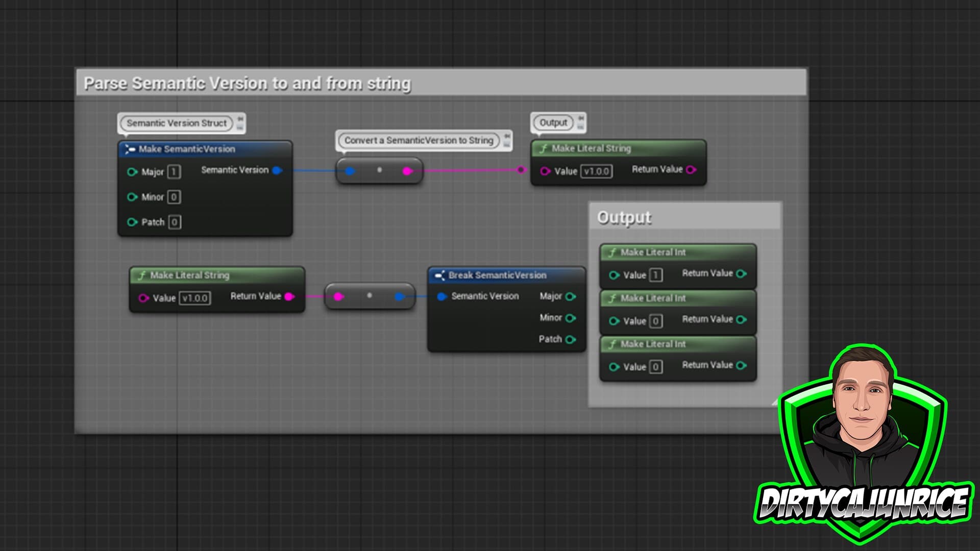
Task: Toggle pin icon on Output comment bubble
Action: [x=581, y=118]
